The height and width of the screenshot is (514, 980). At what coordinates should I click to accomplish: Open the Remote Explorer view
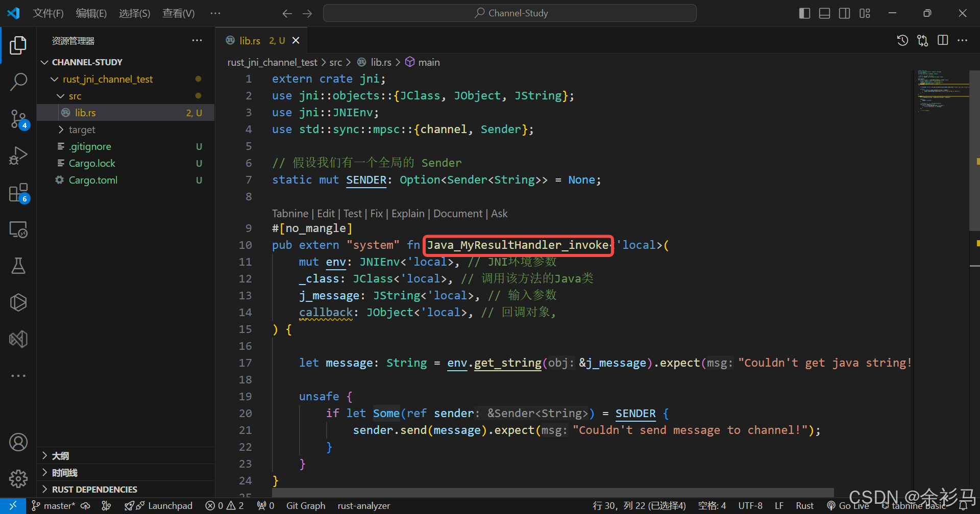point(18,229)
